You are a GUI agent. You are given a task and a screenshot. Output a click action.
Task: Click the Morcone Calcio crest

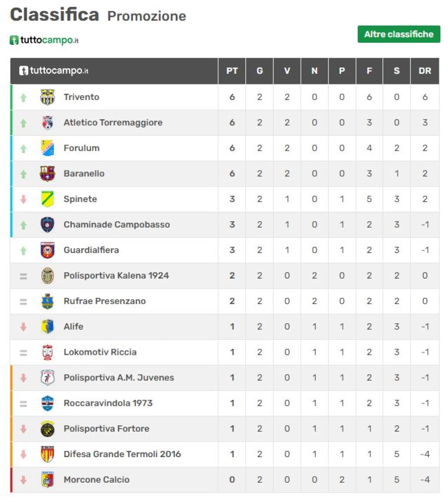[47, 480]
